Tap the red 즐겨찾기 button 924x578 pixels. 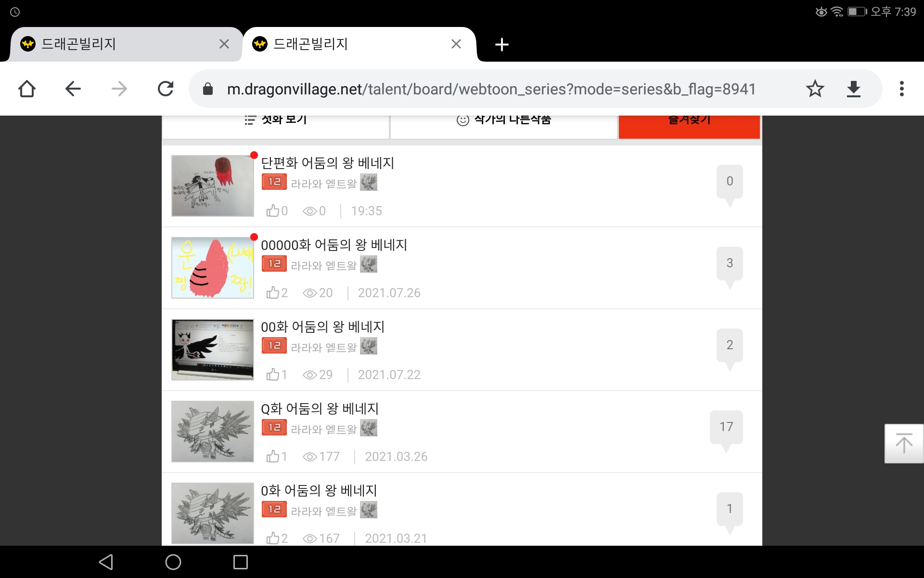tap(689, 127)
